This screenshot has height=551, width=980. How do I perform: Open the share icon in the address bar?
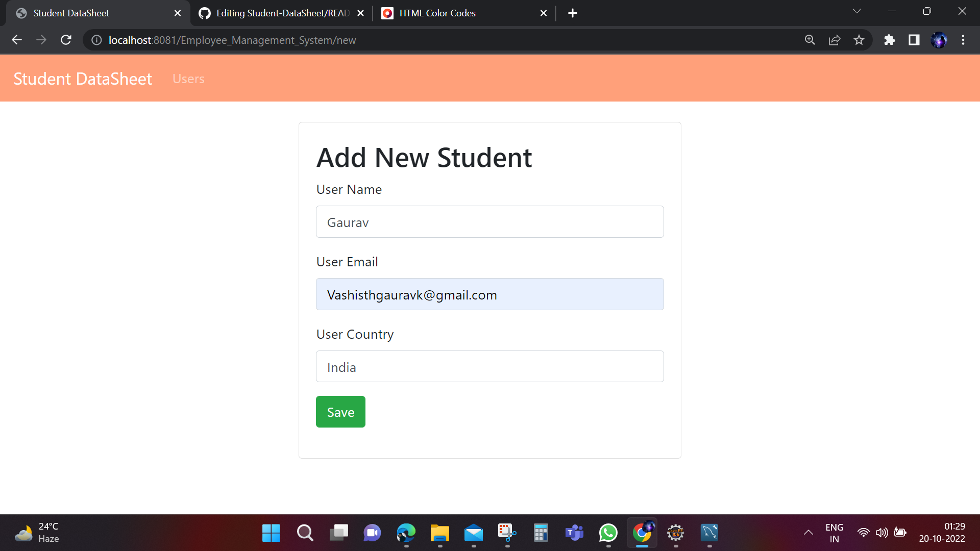coord(835,40)
